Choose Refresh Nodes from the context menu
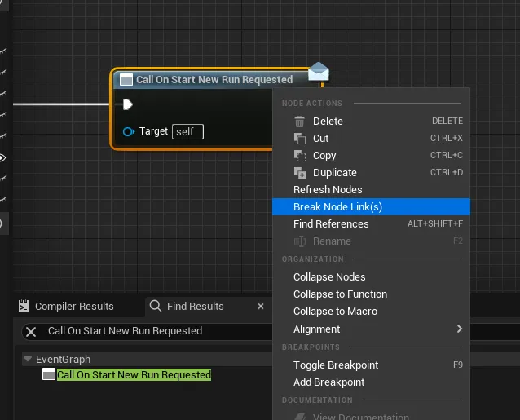Image resolution: width=520 pixels, height=420 pixels. coord(371,190)
